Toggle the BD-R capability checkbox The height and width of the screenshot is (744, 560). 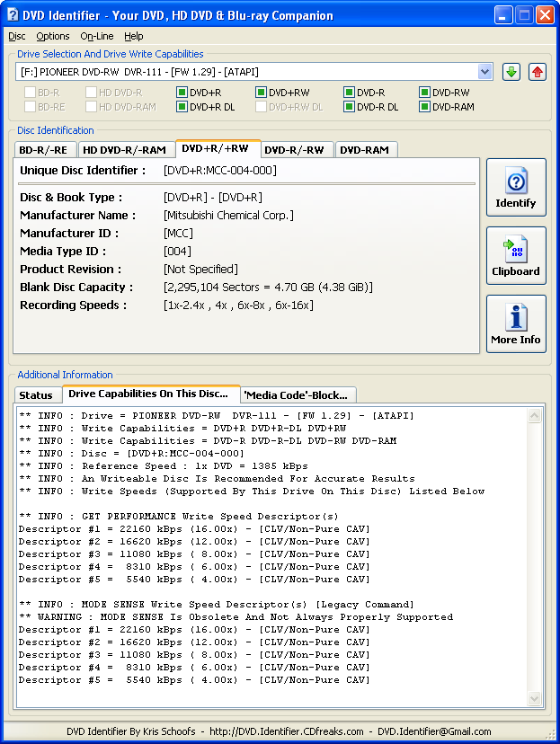(x=30, y=92)
